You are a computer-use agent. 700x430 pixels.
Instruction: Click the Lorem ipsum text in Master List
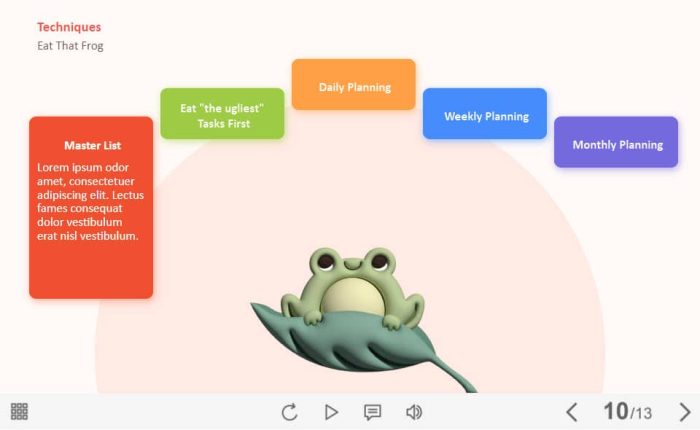tap(90, 201)
